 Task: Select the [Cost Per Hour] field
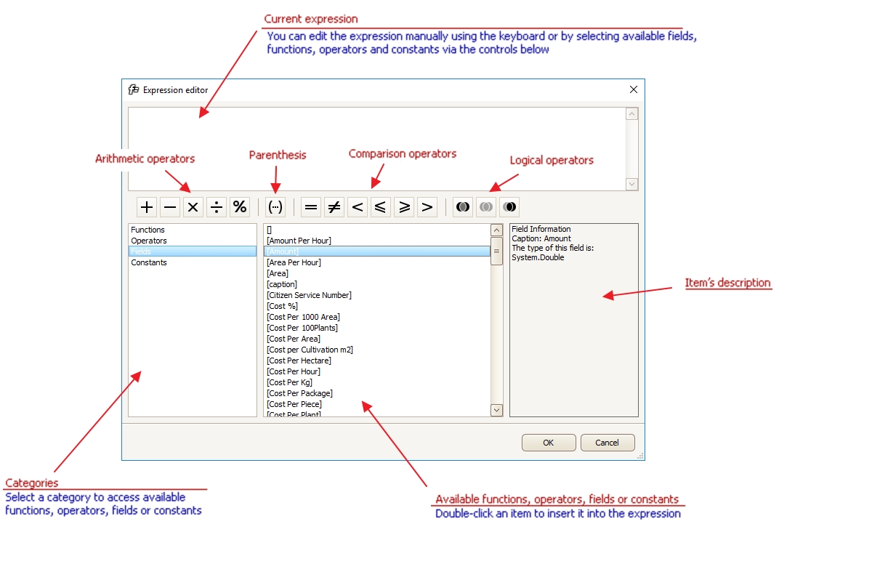(x=377, y=371)
